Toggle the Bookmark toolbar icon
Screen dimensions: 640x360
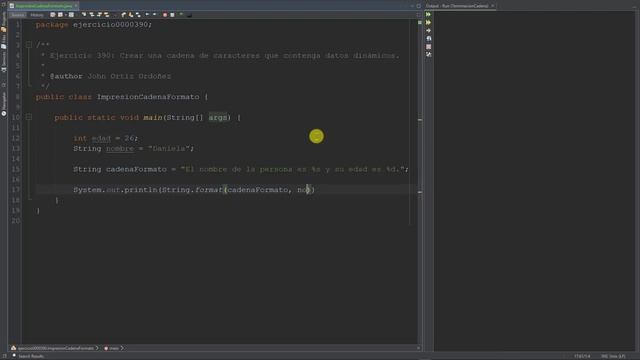point(138,15)
